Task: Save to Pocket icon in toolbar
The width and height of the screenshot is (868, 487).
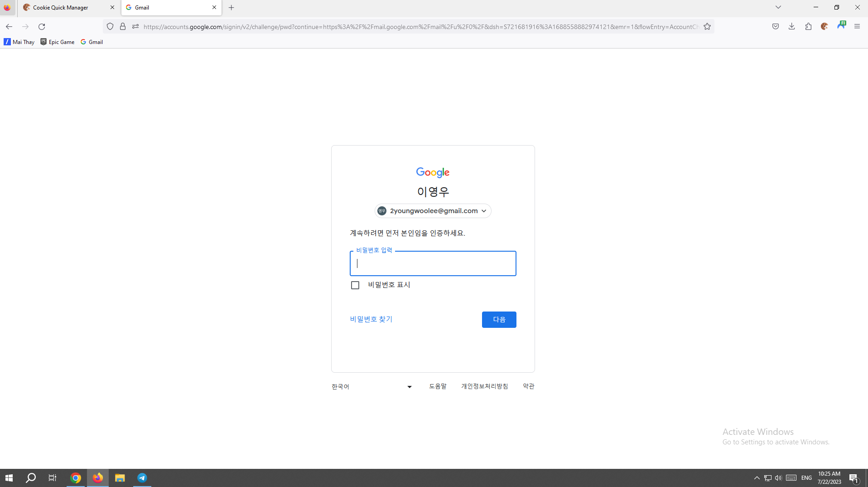Action: pos(776,26)
